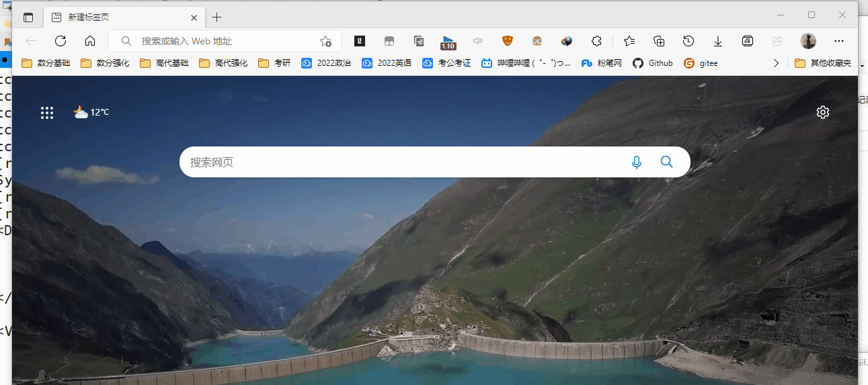The height and width of the screenshot is (385, 868).
Task: Open 其他收藏夹 folder
Action: coord(823,63)
